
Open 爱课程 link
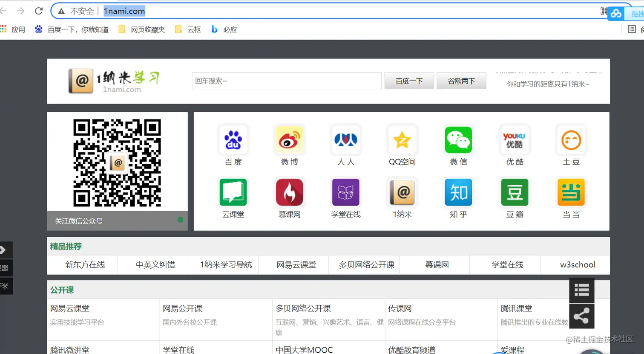point(512,350)
